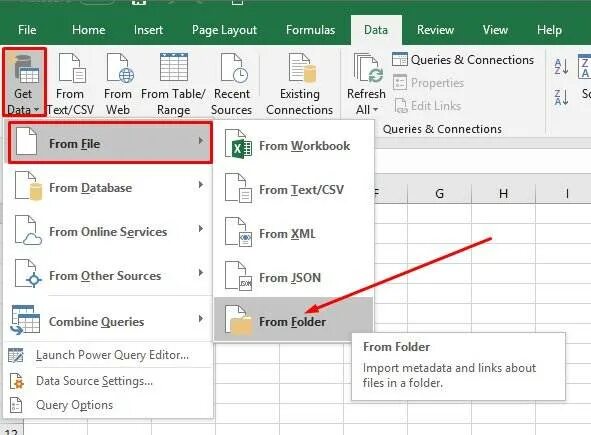Click the Properties button in ribbon

pyautogui.click(x=429, y=83)
